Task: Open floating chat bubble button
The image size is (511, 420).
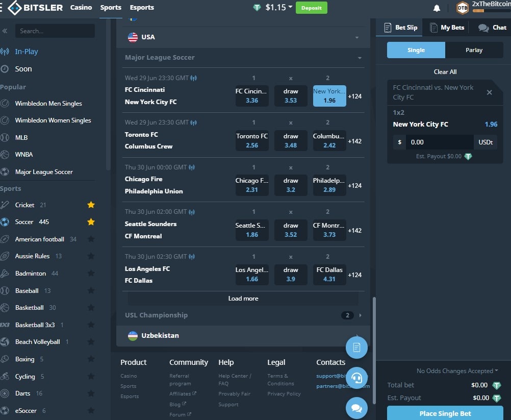Action: [356, 408]
